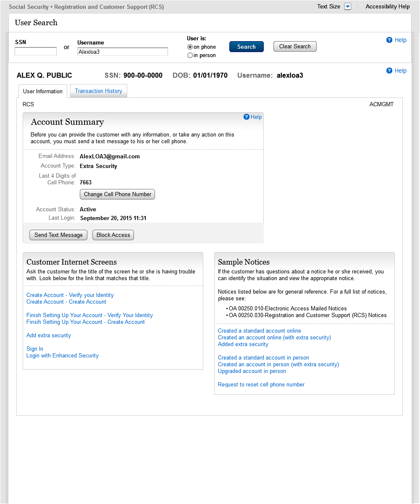The height and width of the screenshot is (504, 420).
Task: Open the Added extra security notice
Action: [x=243, y=344]
